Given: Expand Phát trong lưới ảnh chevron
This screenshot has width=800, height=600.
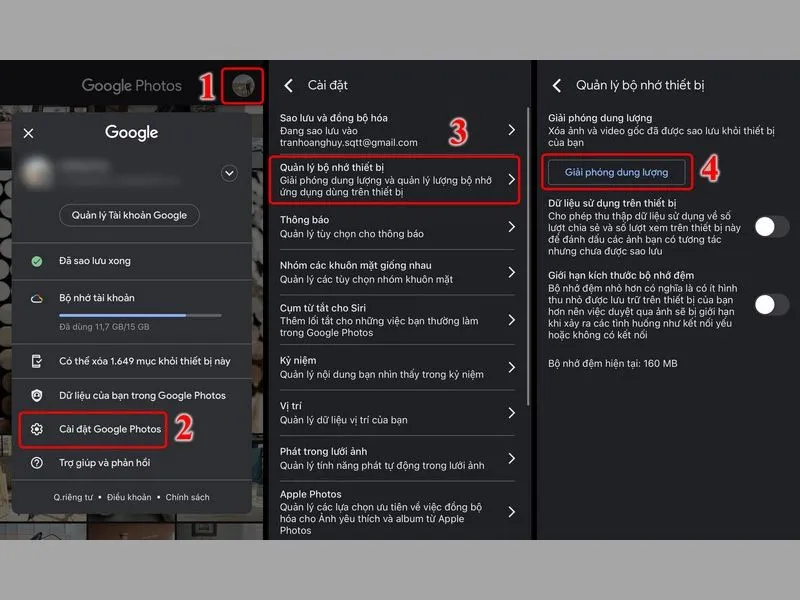Looking at the screenshot, I should (x=511, y=458).
